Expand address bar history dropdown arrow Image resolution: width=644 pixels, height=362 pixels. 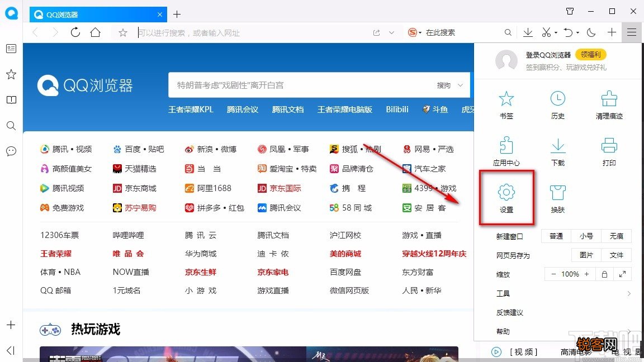point(391,33)
